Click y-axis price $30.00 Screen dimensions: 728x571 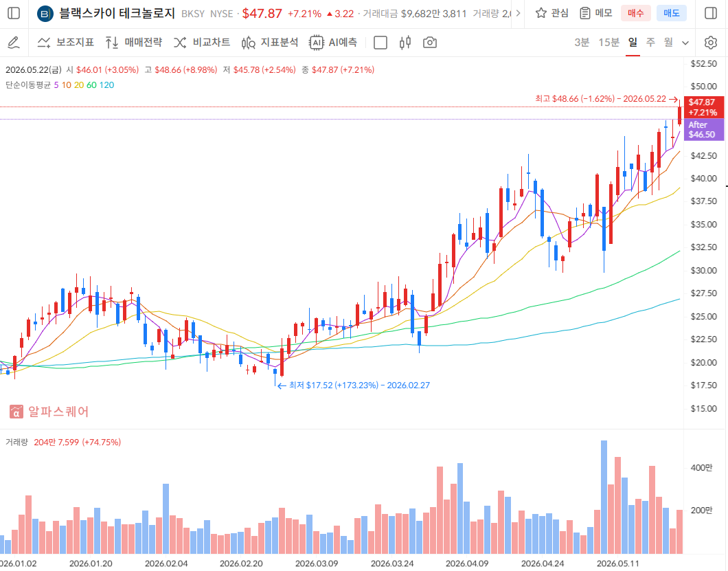coord(703,271)
